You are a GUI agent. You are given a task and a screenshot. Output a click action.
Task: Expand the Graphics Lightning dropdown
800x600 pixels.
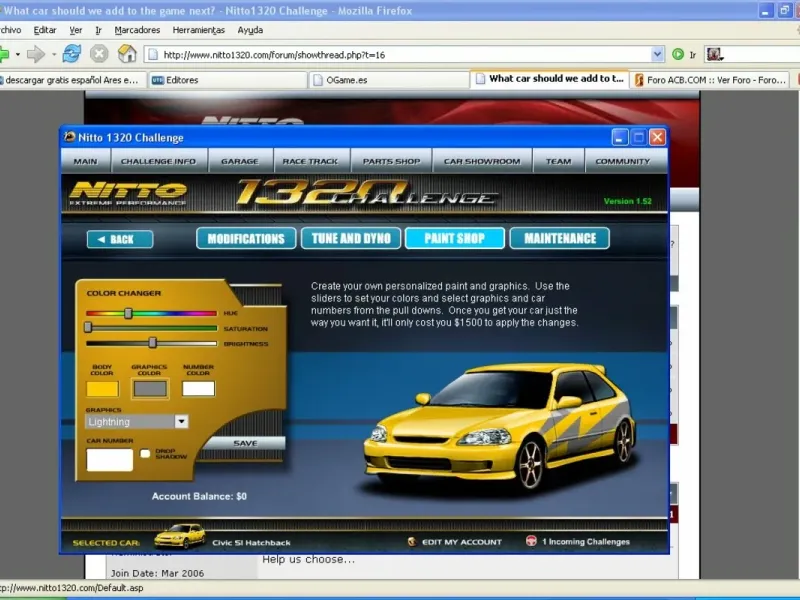(x=181, y=422)
